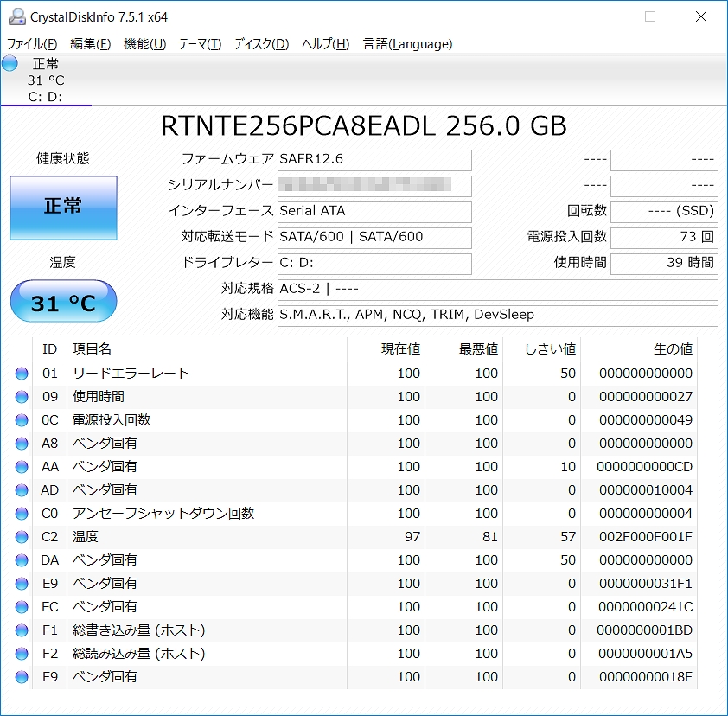Click the しきい値 column header
728x716 pixels.
tap(541, 349)
